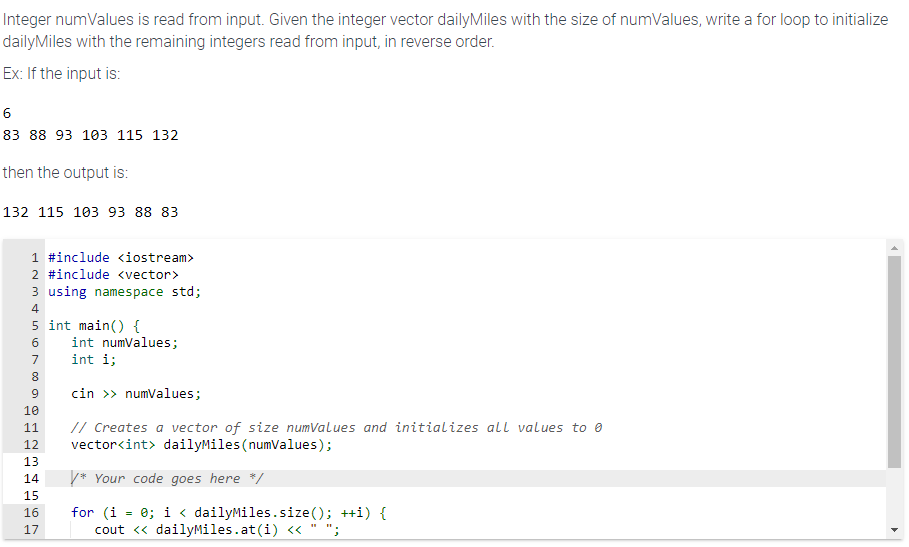Screen dimensions: 909x547
Task: Click the vector<int> dailyMiles declaration
Action: (x=202, y=444)
